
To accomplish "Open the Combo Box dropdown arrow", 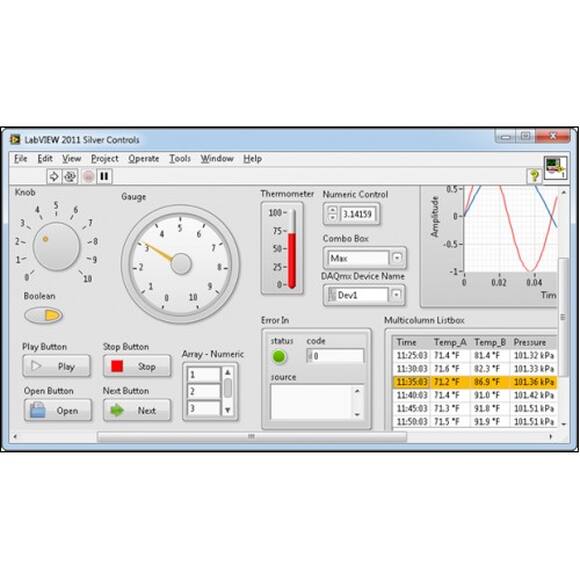I will tap(397, 257).
